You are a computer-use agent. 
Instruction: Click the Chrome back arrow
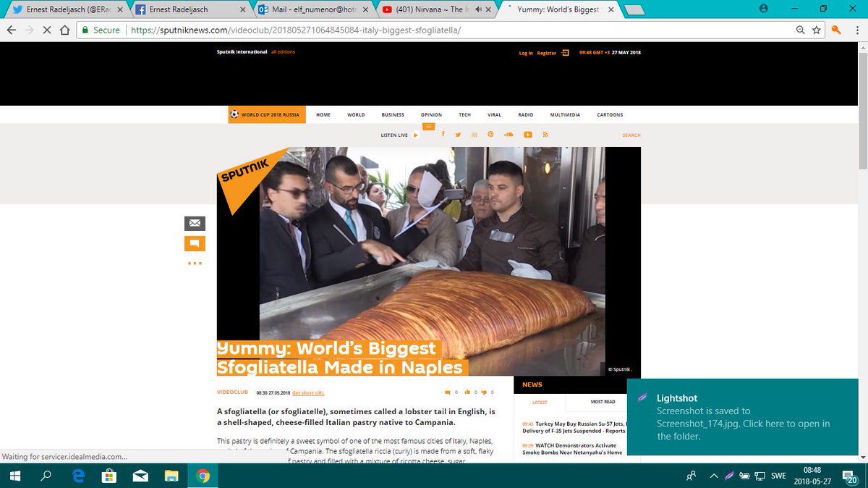11,30
